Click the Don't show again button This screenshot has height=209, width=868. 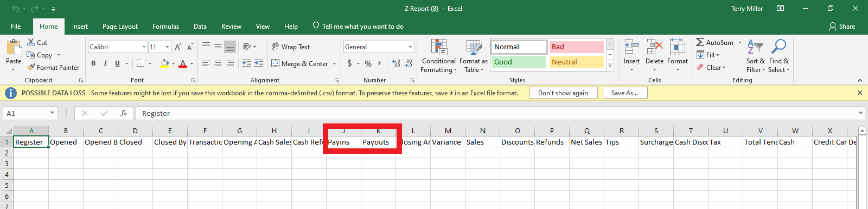(563, 93)
